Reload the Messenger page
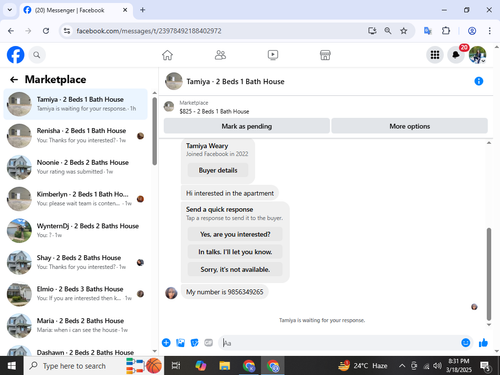Screen dimensions: 500x375 [x=46, y=31]
